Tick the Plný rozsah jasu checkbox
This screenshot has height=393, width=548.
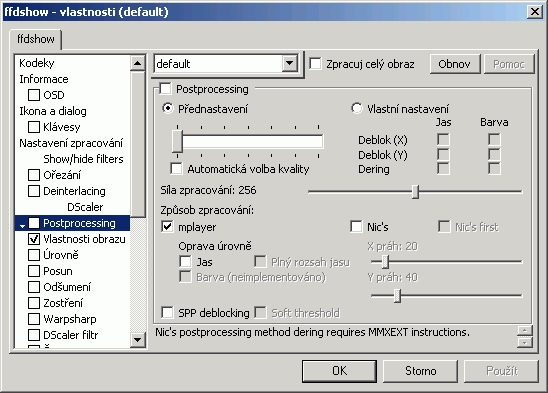260,262
